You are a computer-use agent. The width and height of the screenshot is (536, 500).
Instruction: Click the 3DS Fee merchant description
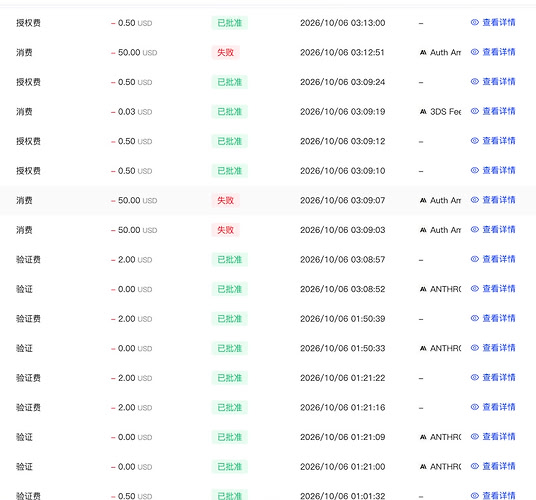point(445,112)
